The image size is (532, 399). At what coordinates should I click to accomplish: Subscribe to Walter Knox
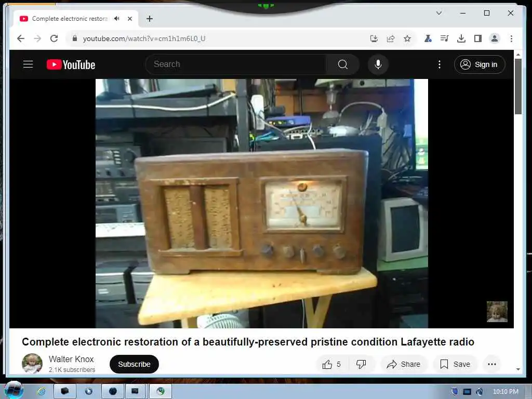tap(135, 364)
